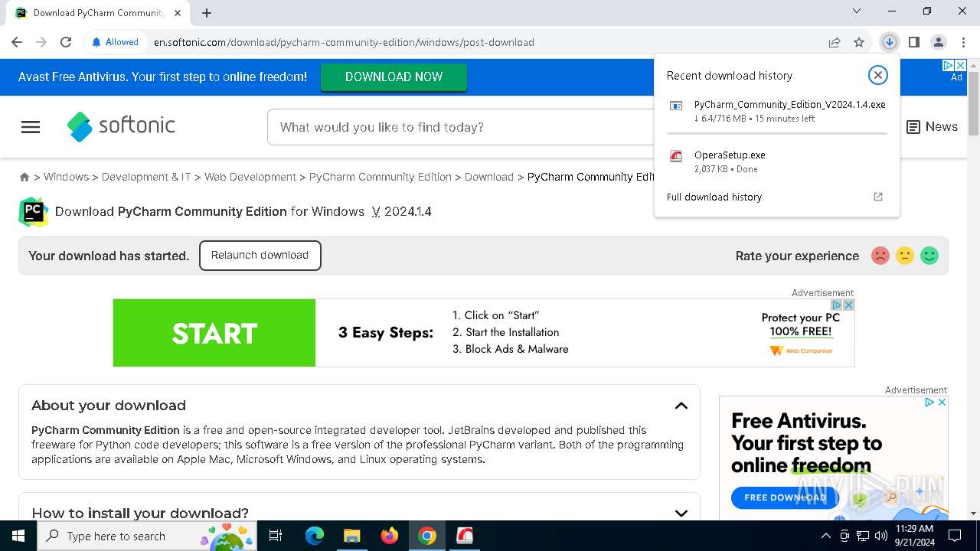Close the banner advertisement via X icon
The image size is (980, 551).
(x=848, y=305)
